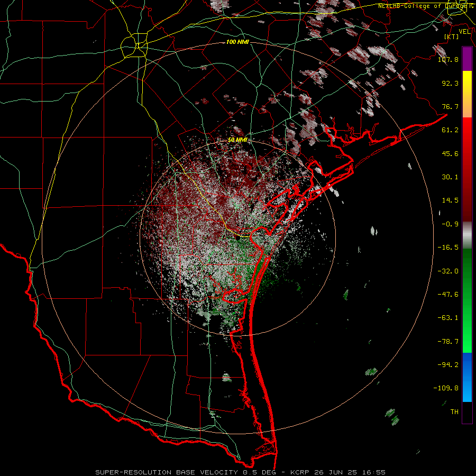Click the -63.1 velocity scale value

pos(448,318)
